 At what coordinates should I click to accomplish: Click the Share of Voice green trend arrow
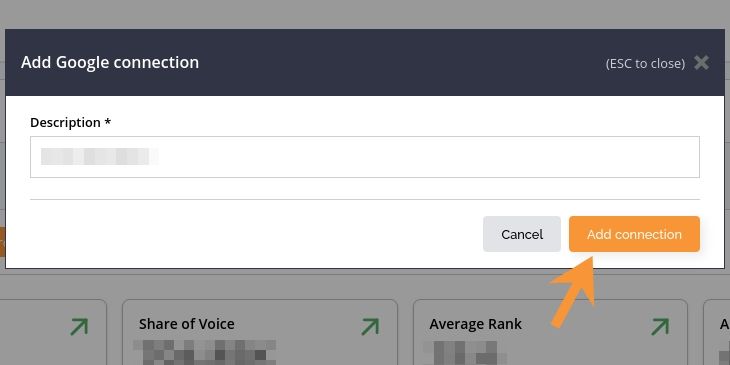pos(370,326)
